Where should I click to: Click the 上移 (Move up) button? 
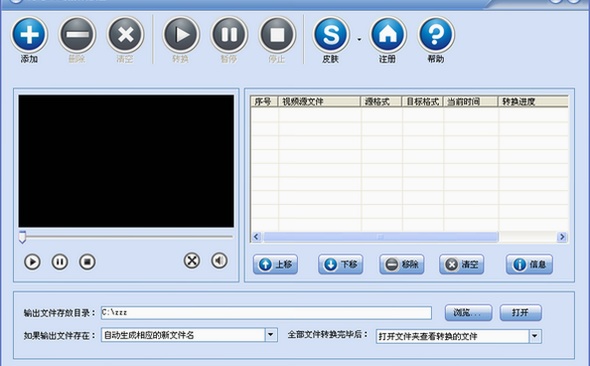pos(275,264)
